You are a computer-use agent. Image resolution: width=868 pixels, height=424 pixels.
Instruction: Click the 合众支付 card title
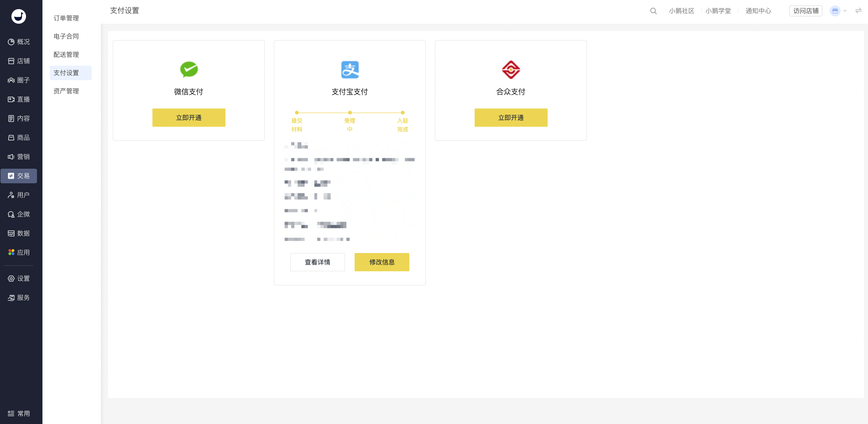pyautogui.click(x=511, y=92)
